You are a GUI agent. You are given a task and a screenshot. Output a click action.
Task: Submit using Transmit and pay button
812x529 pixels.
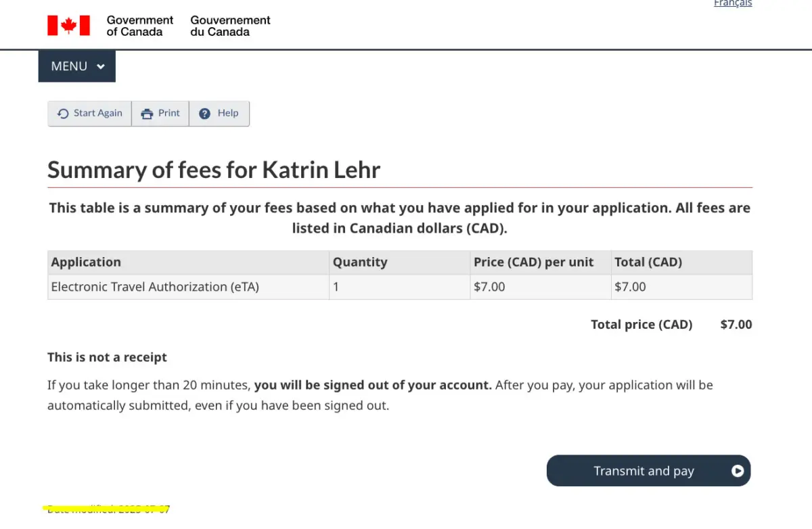point(649,471)
